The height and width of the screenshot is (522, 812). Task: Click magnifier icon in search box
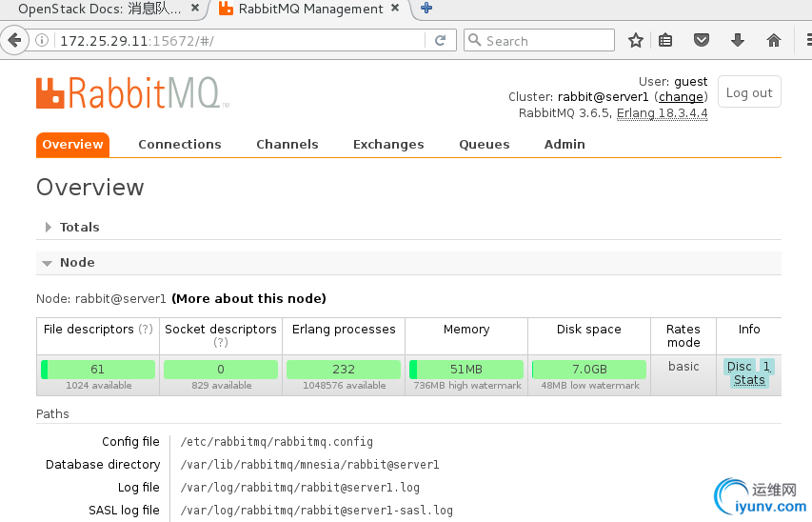click(474, 40)
